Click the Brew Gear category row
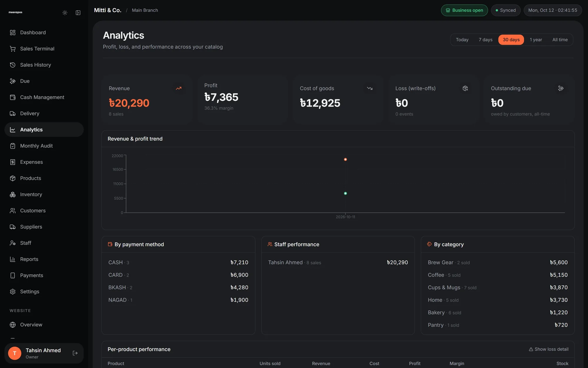The image size is (588, 368). tap(498, 263)
